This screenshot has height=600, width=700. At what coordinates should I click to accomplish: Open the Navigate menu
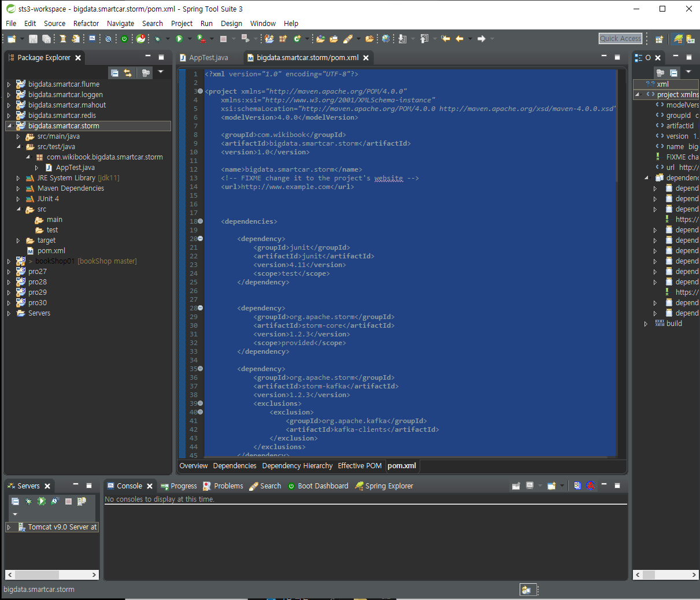(120, 24)
